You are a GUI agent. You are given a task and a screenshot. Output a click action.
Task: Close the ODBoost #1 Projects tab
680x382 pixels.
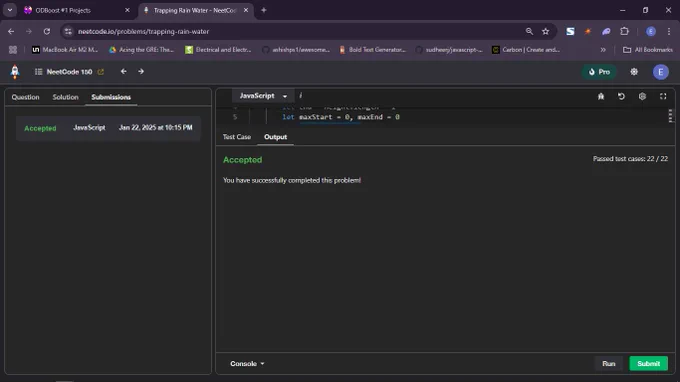(127, 10)
